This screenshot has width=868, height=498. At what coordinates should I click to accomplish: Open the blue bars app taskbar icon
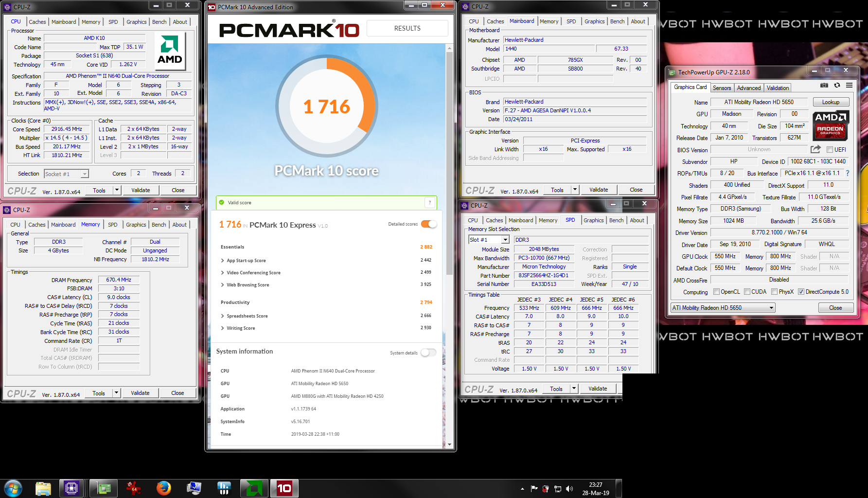pyautogui.click(x=224, y=488)
